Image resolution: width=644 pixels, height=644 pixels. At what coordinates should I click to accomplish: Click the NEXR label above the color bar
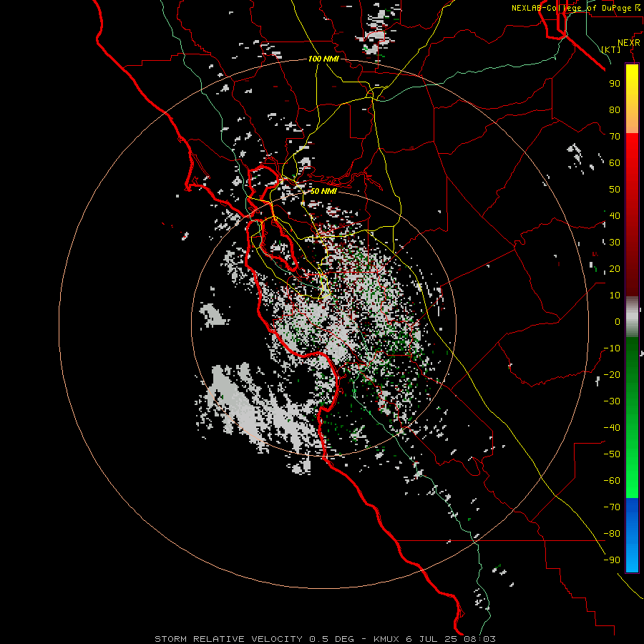click(628, 43)
